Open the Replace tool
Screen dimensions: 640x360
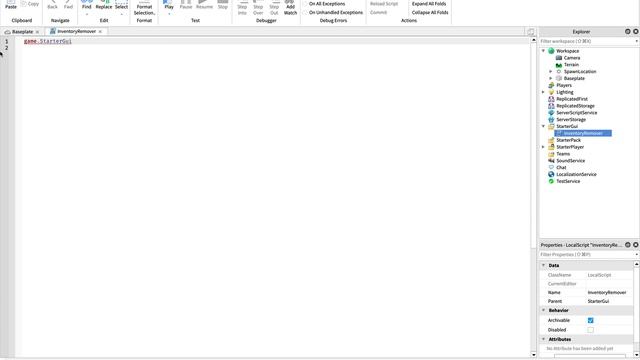pos(104,5)
